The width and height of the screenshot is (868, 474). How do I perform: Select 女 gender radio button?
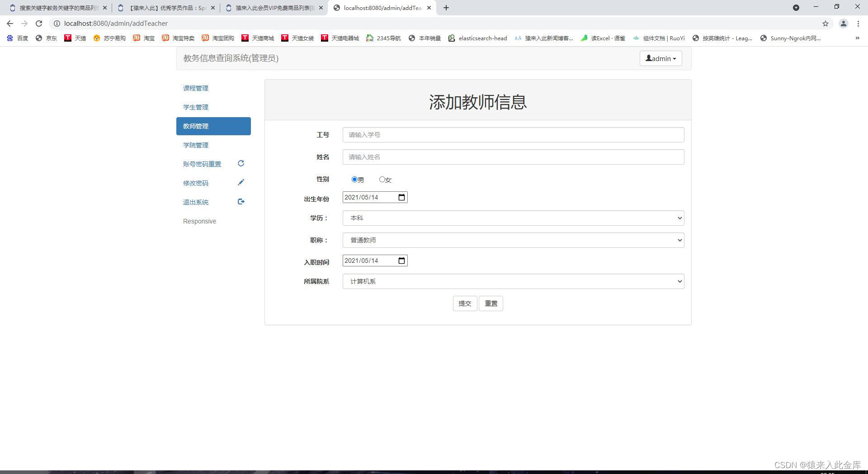coord(382,180)
